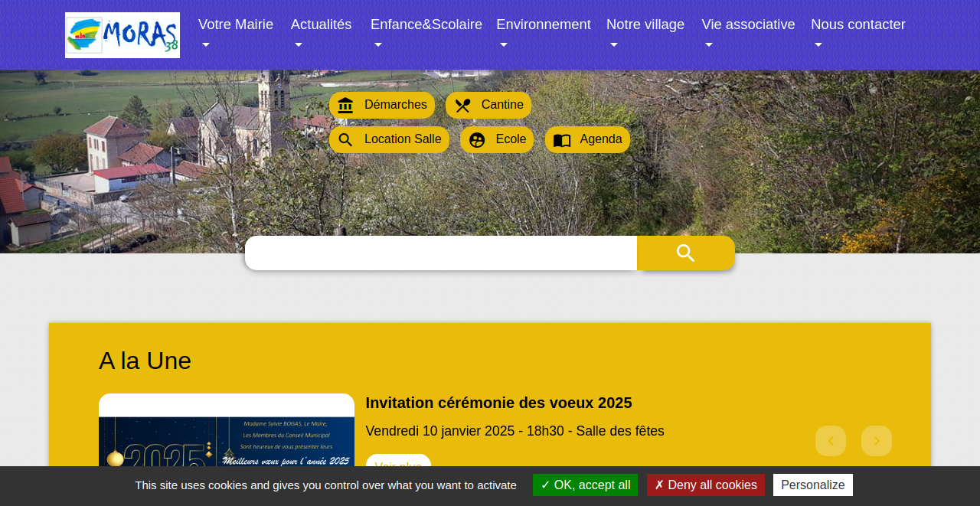
Task: Click the utensils icon beside Cantine
Action: click(x=462, y=106)
